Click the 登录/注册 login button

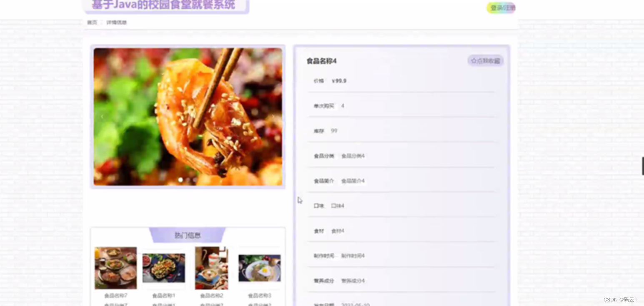pos(501,8)
